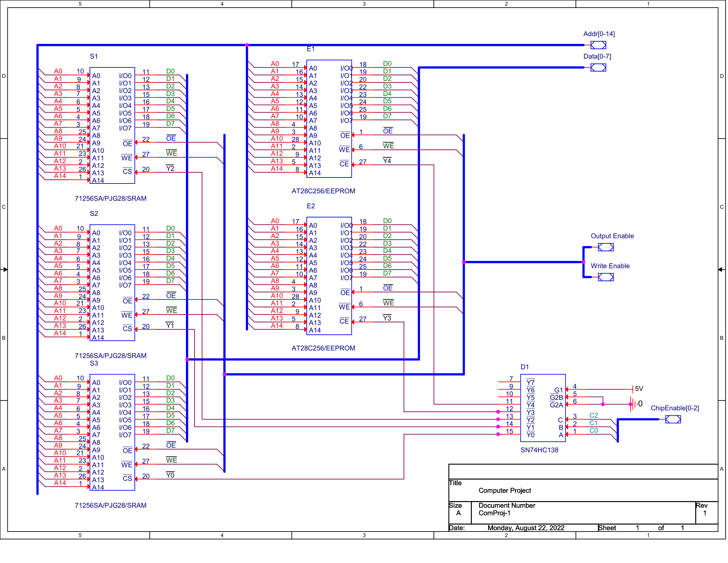Image resolution: width=728 pixels, height=563 pixels.
Task: Click the ChipEnable[0-2] port symbol
Action: [x=673, y=420]
